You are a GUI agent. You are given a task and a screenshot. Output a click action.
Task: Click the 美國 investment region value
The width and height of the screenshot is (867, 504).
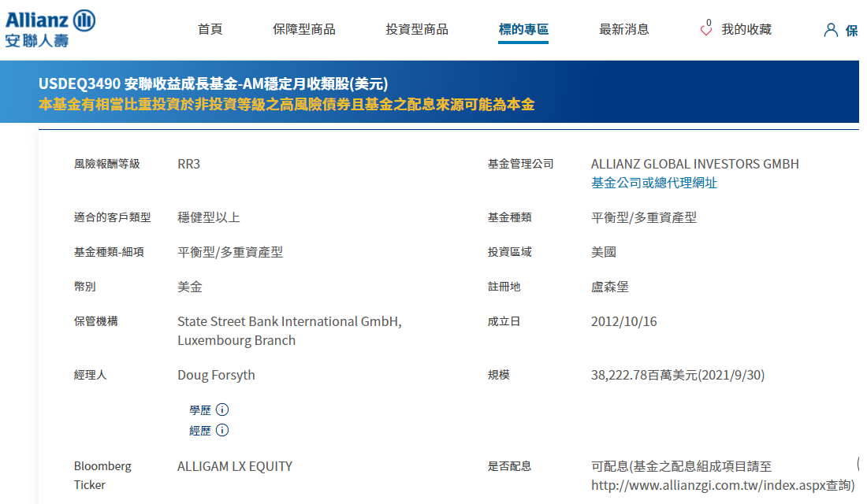tap(604, 252)
